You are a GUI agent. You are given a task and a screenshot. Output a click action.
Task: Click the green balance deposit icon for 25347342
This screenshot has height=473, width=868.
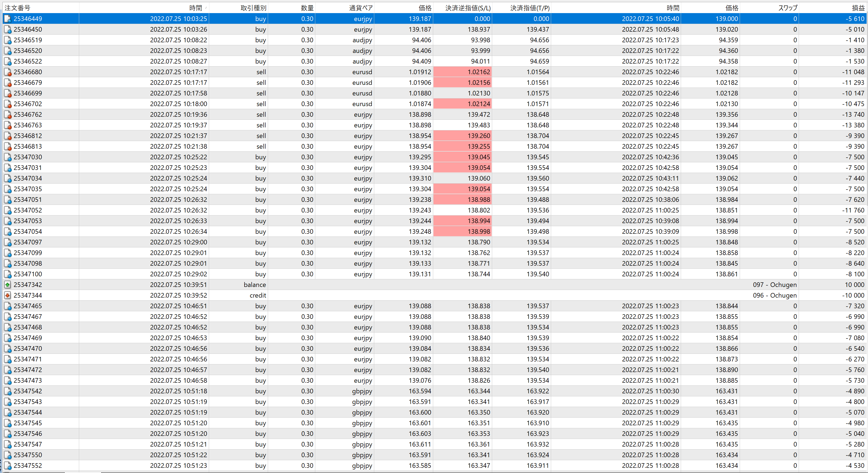coord(7,285)
